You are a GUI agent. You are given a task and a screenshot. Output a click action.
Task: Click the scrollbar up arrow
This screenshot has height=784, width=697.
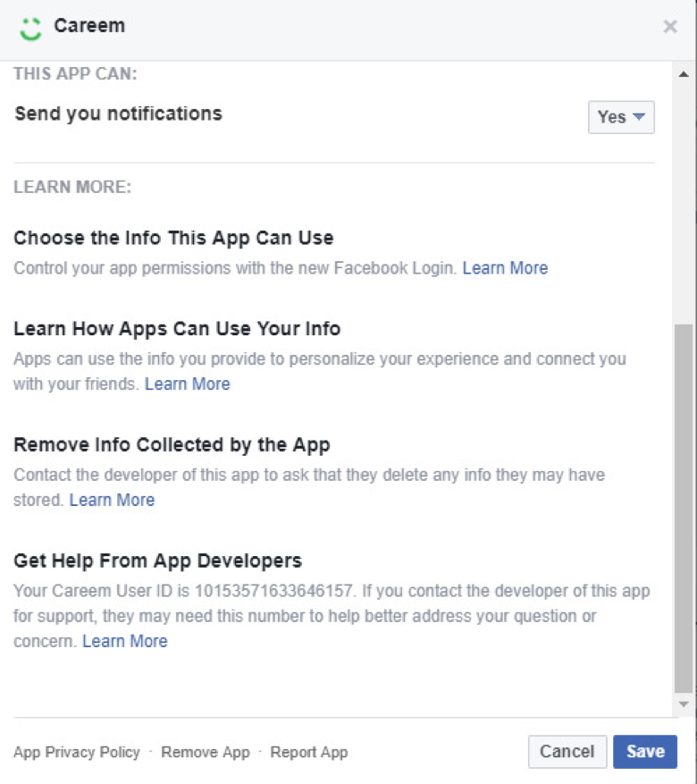(684, 73)
